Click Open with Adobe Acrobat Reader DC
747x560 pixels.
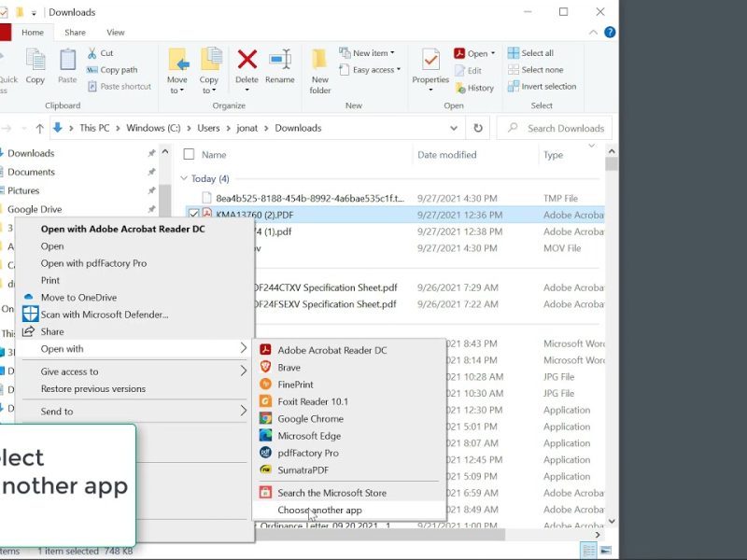[x=134, y=229]
